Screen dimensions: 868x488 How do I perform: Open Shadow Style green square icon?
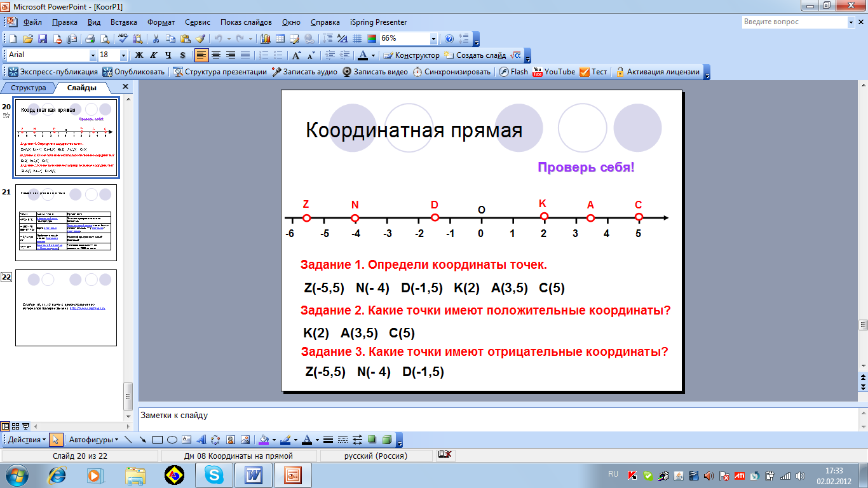pyautogui.click(x=372, y=440)
